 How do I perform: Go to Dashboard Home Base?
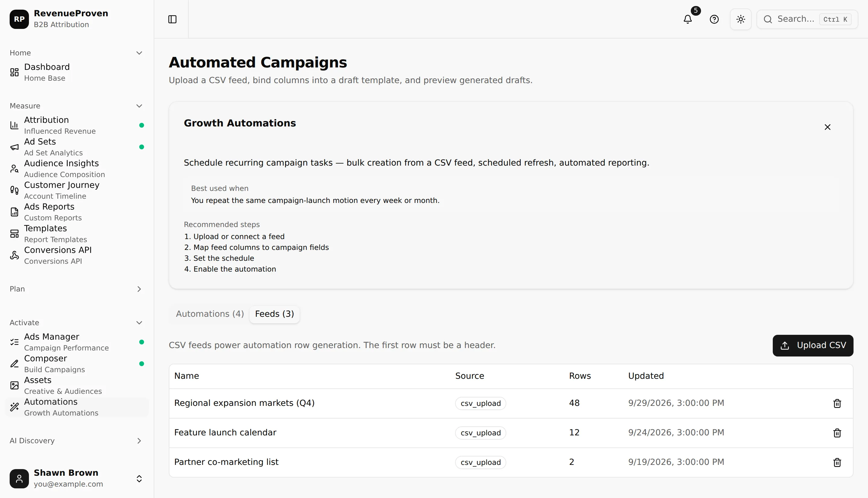pos(77,72)
